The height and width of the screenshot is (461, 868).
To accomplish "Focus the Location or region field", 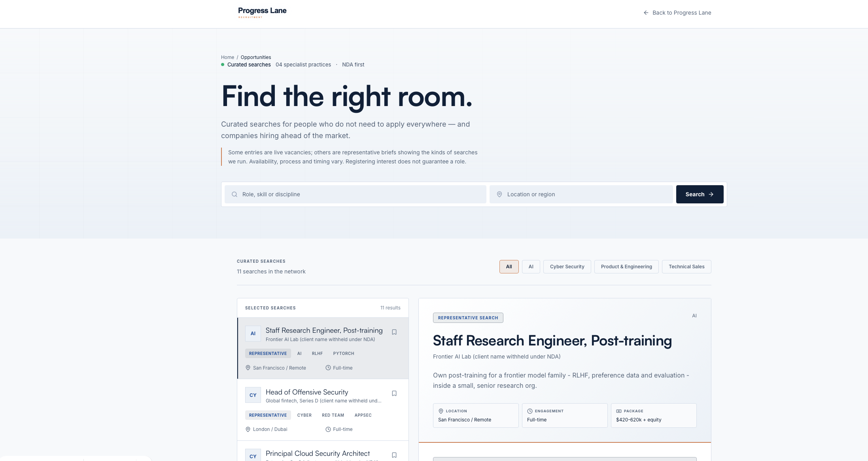I will [x=581, y=194].
